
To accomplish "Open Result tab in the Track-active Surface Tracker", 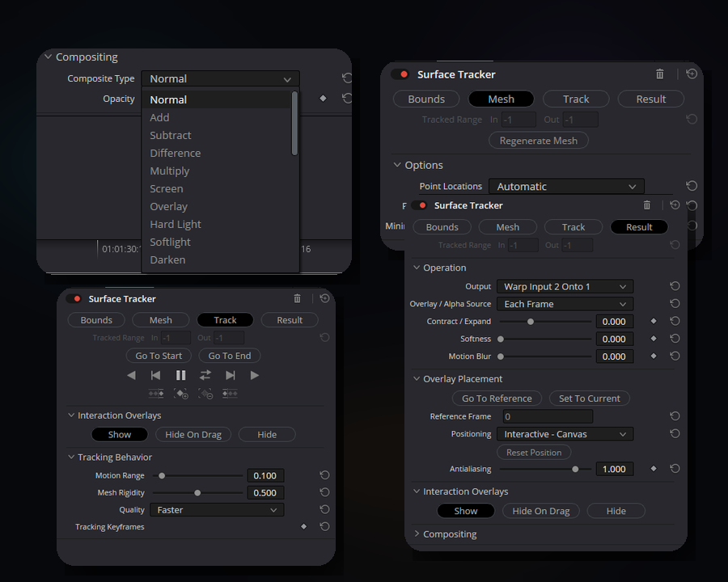I will coord(290,320).
